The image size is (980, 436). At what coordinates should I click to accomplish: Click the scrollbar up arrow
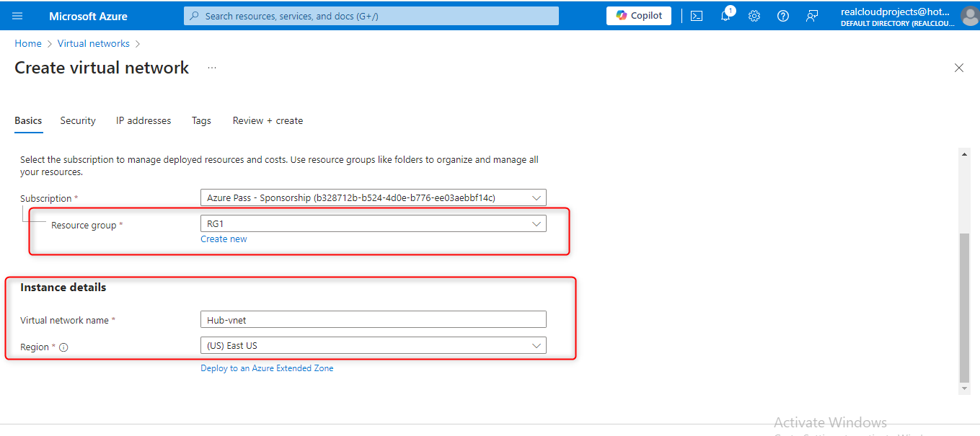[x=964, y=153]
